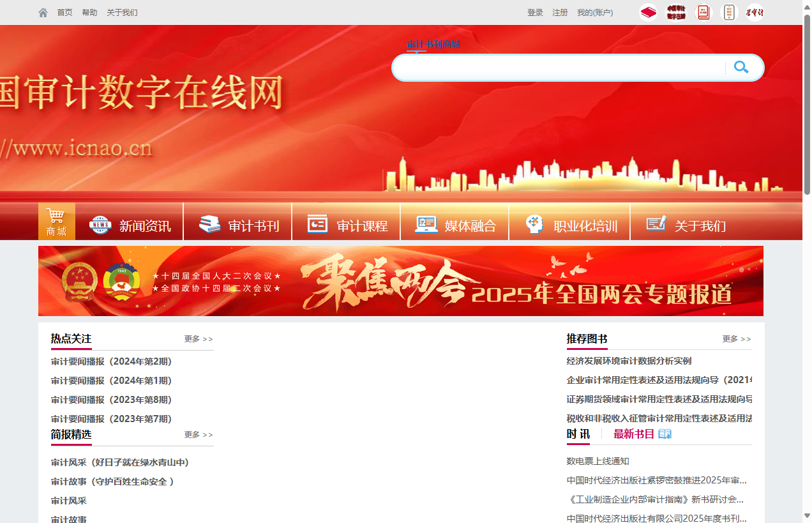Expand 更多 beside 推荐图书
The image size is (812, 523).
[736, 338]
